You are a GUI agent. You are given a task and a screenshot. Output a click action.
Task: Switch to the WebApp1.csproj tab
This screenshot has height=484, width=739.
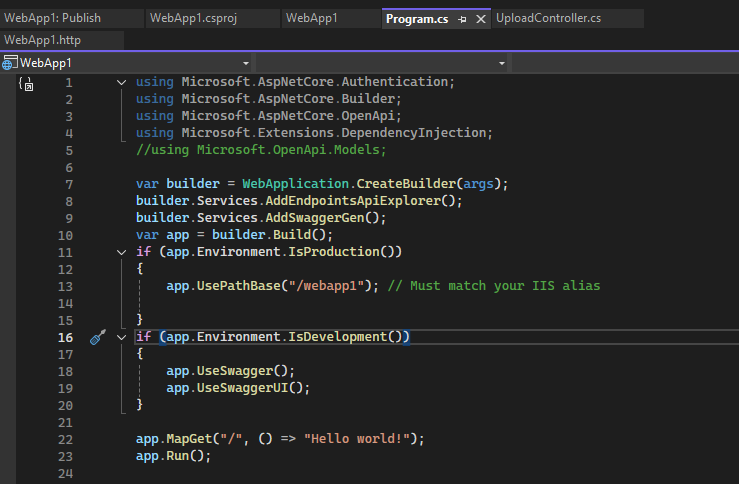(x=213, y=18)
